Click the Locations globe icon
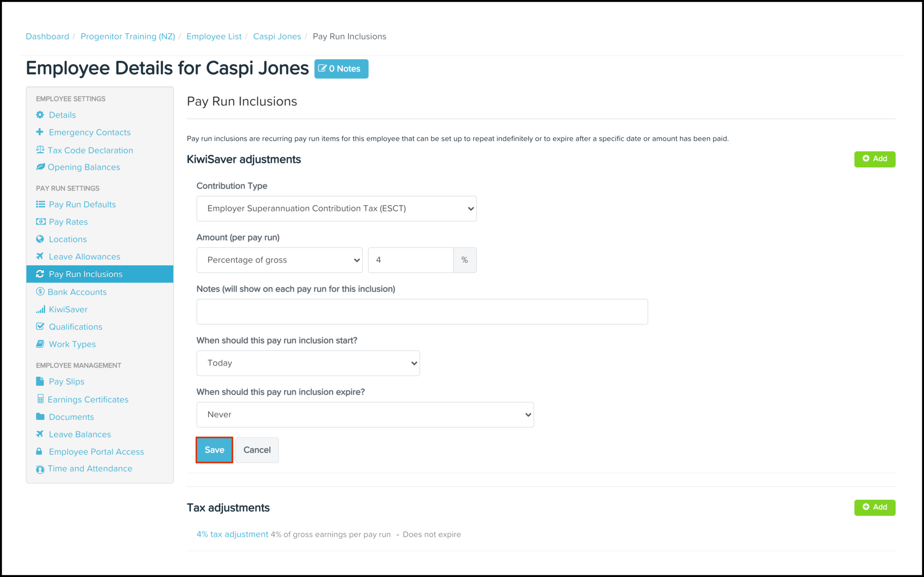The image size is (924, 577). click(x=40, y=239)
